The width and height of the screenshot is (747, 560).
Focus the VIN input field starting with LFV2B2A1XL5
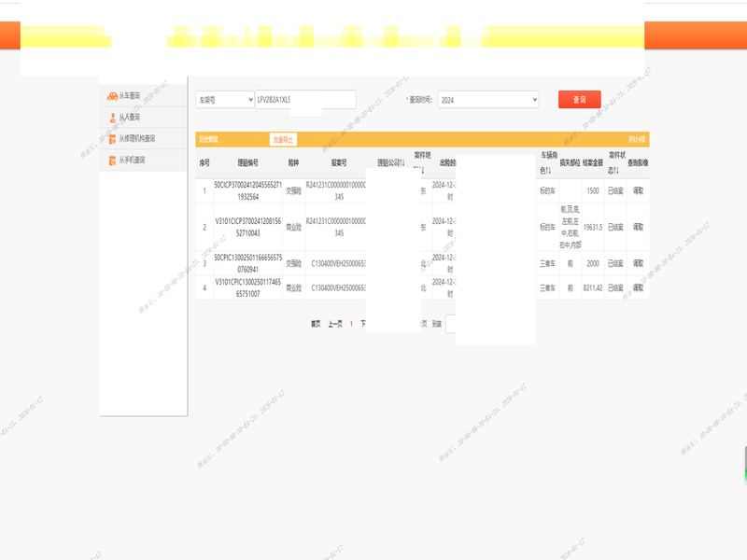[x=304, y=100]
